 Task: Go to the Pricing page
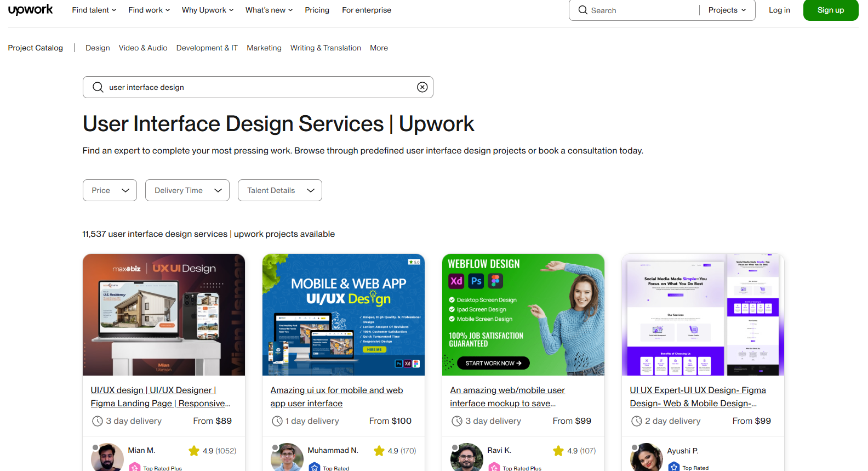pyautogui.click(x=317, y=10)
